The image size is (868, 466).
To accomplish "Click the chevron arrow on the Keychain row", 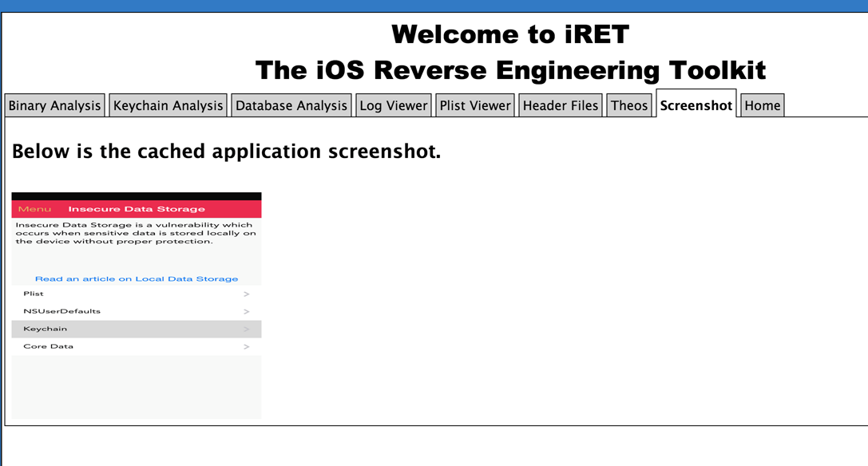I will [x=246, y=330].
